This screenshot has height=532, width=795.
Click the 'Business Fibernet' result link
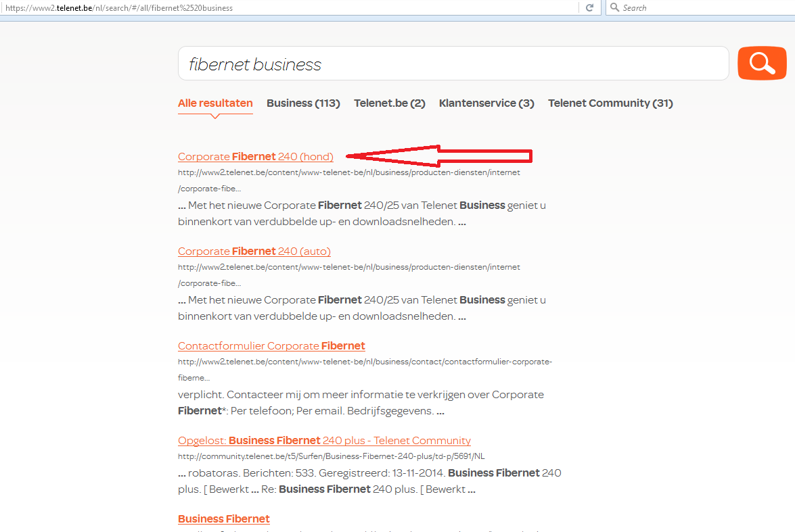pos(223,519)
